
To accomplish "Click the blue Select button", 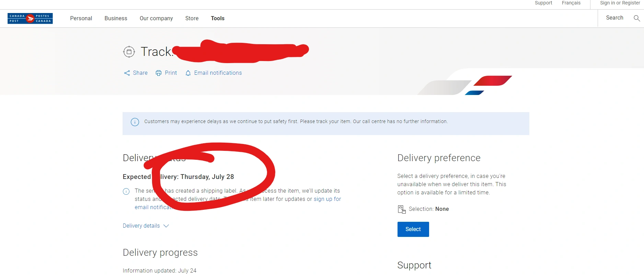I will click(413, 229).
